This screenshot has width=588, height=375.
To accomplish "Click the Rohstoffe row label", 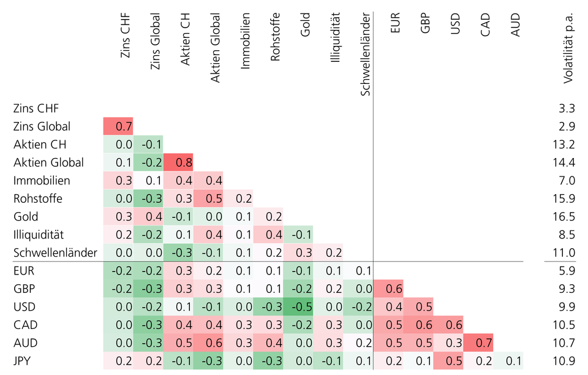I will click(37, 199).
